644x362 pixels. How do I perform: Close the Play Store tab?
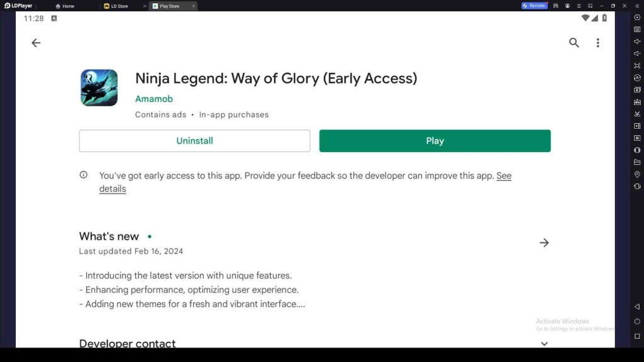(x=194, y=6)
